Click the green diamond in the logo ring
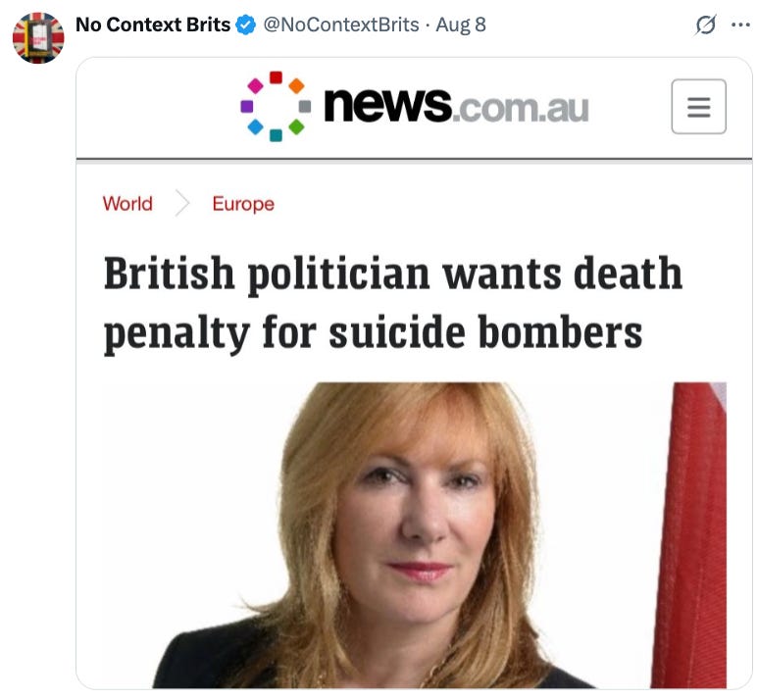Viewport: 757px width, 700px height. (296, 127)
